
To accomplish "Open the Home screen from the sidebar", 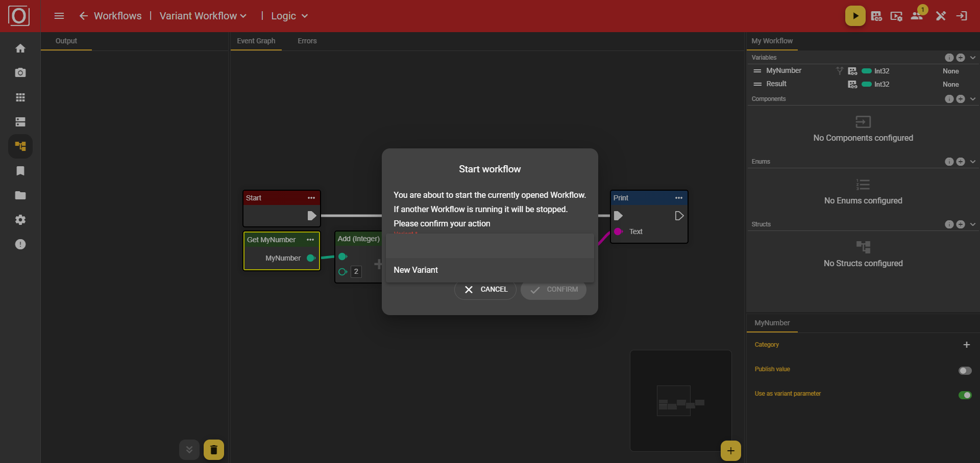I will tap(20, 48).
